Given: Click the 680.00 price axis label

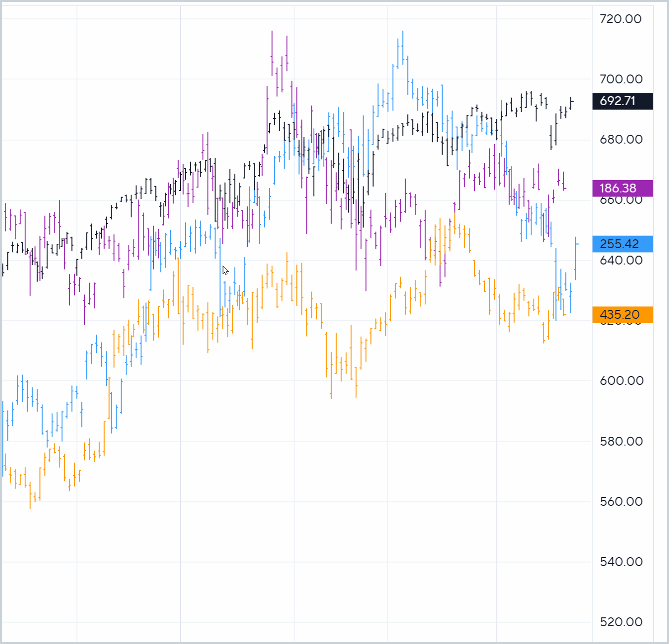Looking at the screenshot, I should click(x=621, y=140).
